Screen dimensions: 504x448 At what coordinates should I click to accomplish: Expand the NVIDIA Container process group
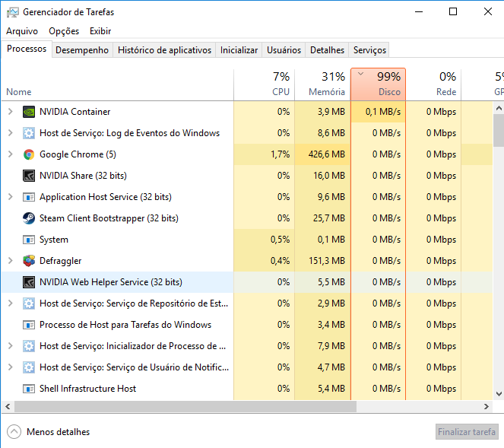11,112
